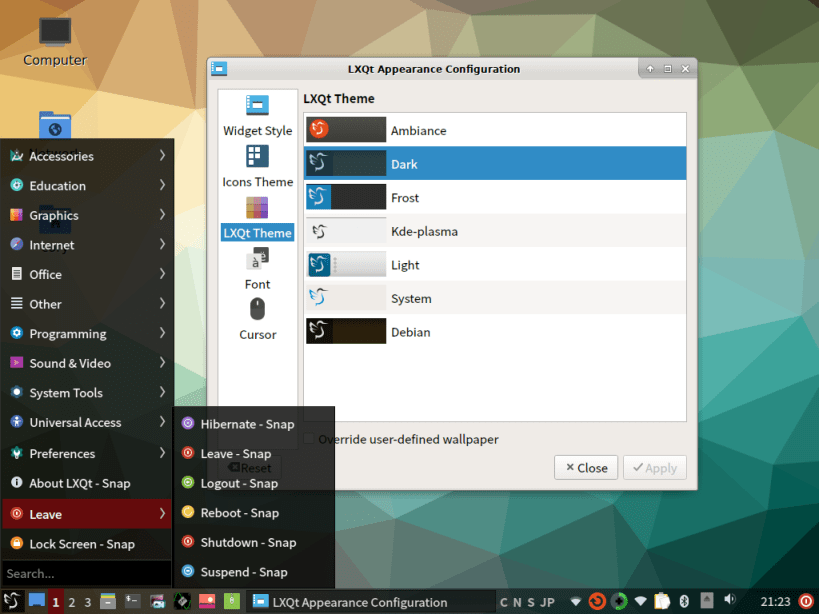Click LXQt Appearance Configuration taskbar entry
The height and width of the screenshot is (614, 819).
[x=370, y=602]
